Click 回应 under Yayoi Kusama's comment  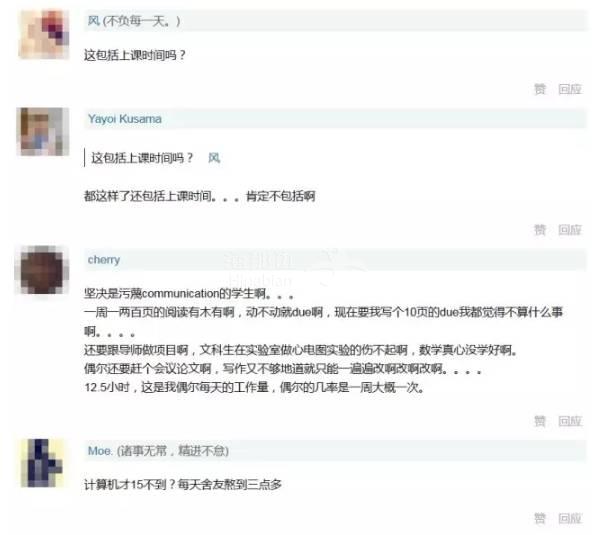[x=570, y=230]
